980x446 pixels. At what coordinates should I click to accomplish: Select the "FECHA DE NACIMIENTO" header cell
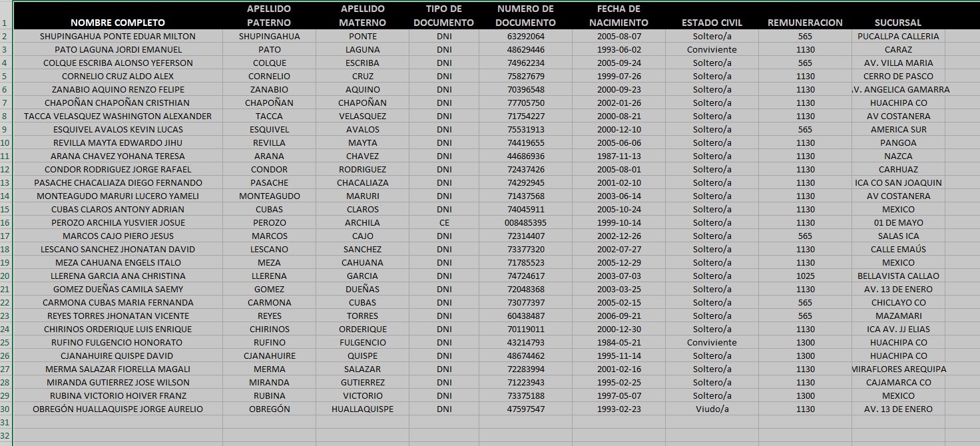click(618, 16)
